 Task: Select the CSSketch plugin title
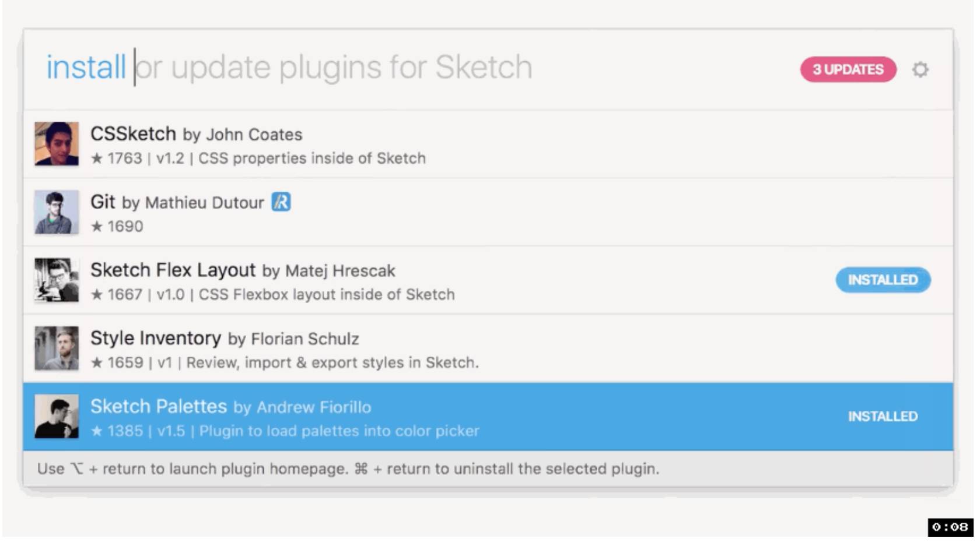coord(133,134)
